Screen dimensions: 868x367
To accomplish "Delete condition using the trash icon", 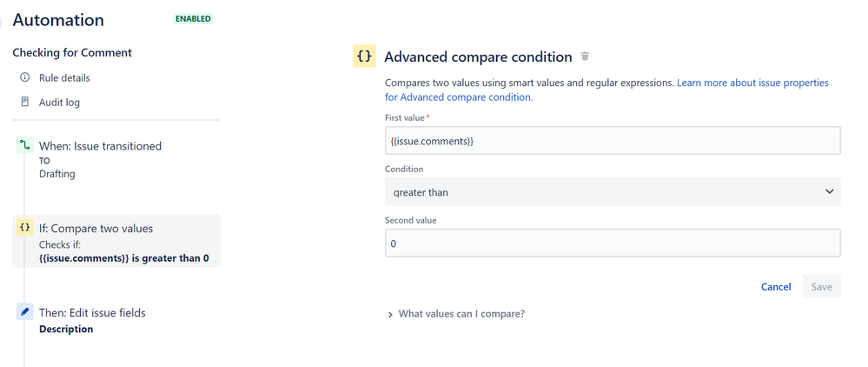I will (x=585, y=57).
